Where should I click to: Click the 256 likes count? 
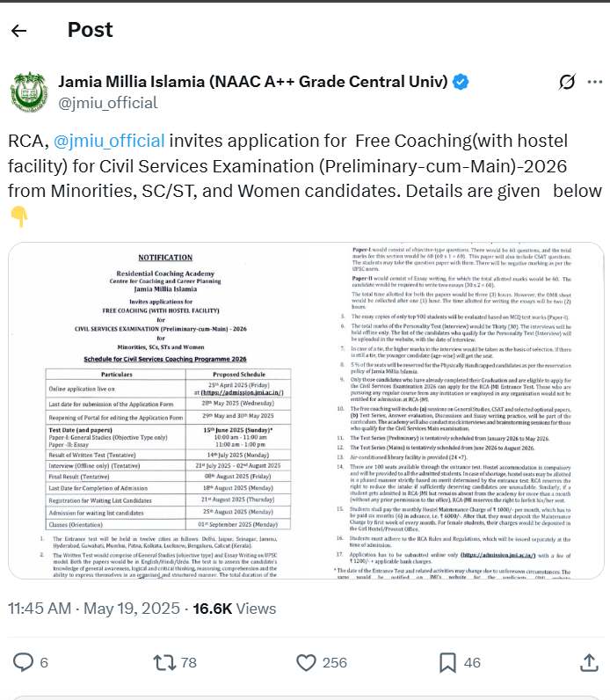[x=334, y=662]
